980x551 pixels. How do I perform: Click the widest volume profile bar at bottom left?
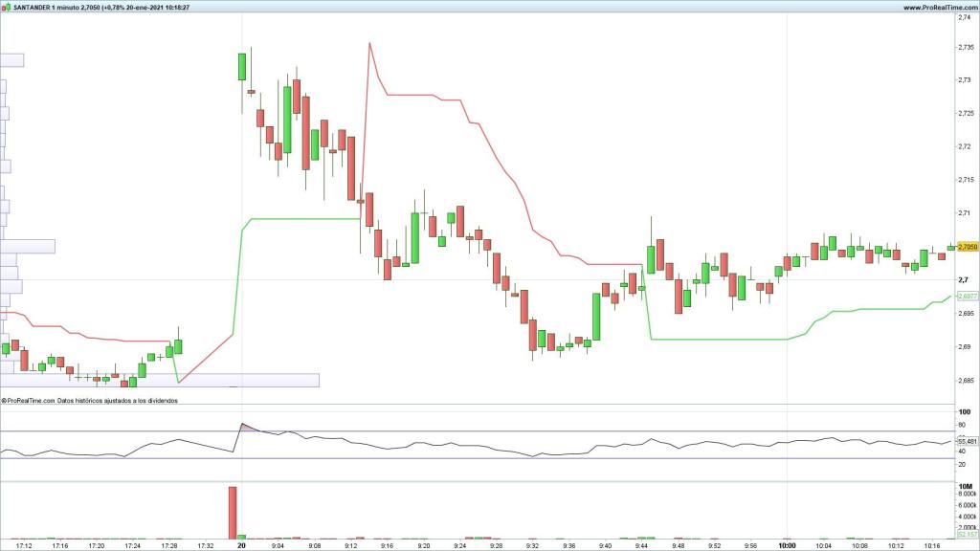click(159, 380)
